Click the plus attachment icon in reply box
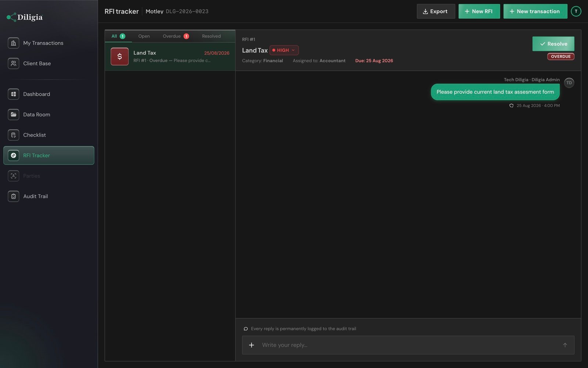 pos(251,345)
